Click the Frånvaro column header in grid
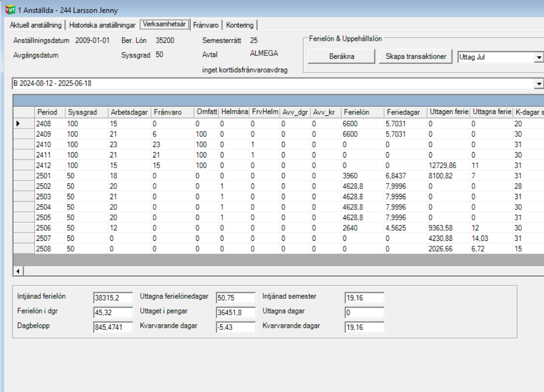544x392 pixels. 173,112
